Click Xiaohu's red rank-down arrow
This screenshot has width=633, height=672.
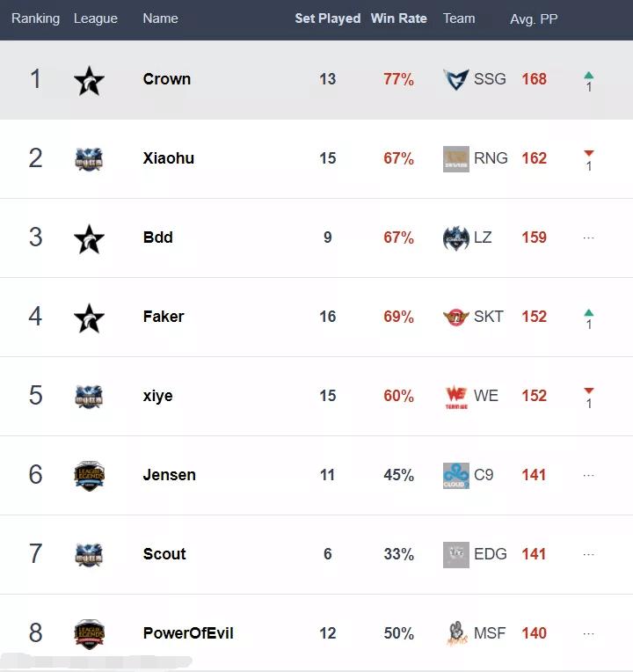pyautogui.click(x=589, y=155)
